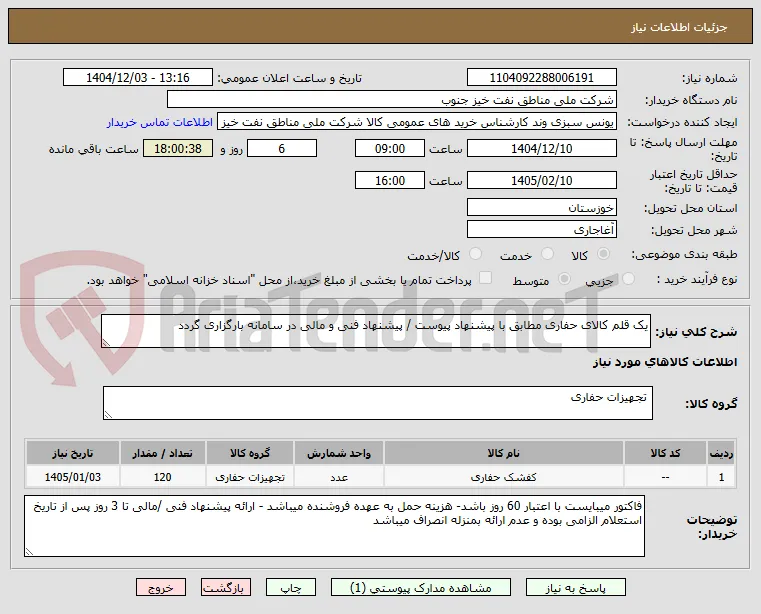Click the announcement date 1404/12/03 - 13:16 field

(x=138, y=78)
